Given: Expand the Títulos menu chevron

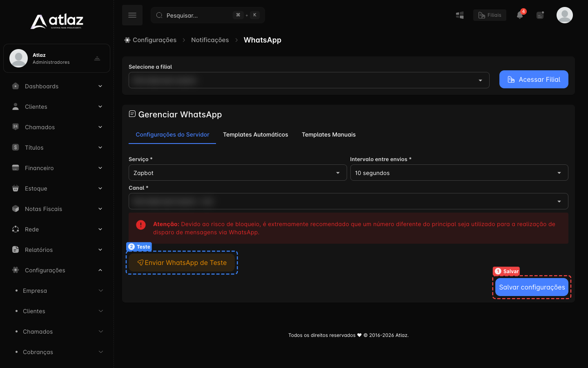Looking at the screenshot, I should pos(100,148).
